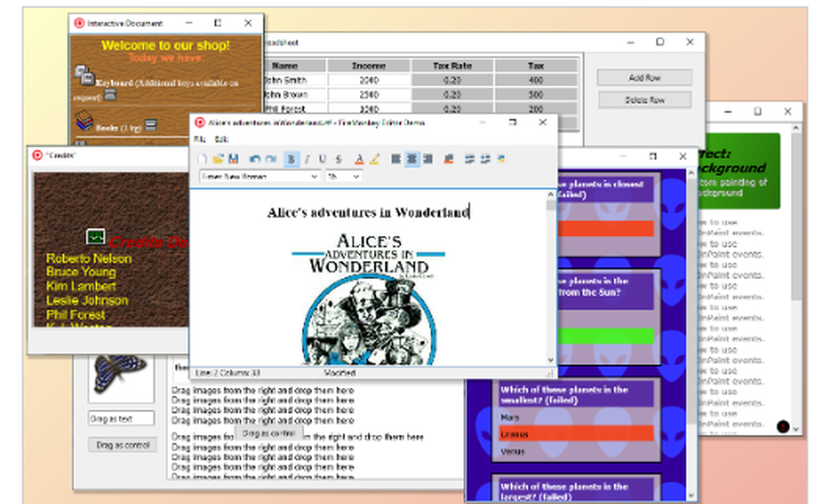The width and height of the screenshot is (824, 504).
Task: Toggle underline formatting in editor toolbar
Action: [323, 159]
